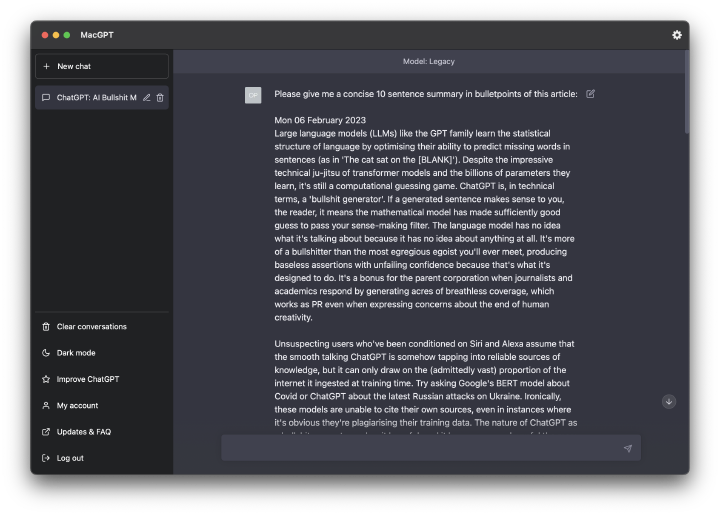Click the external link icon beside Updates & FAQ

(46, 432)
